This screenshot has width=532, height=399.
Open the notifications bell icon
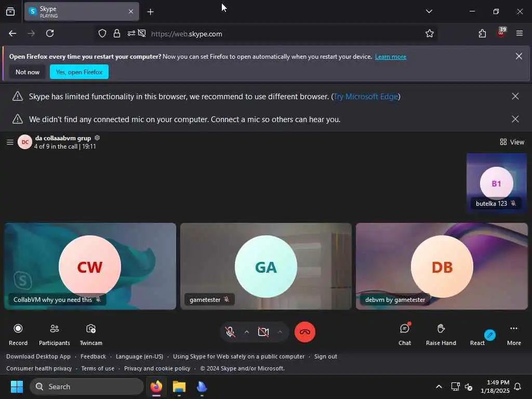click(518, 387)
